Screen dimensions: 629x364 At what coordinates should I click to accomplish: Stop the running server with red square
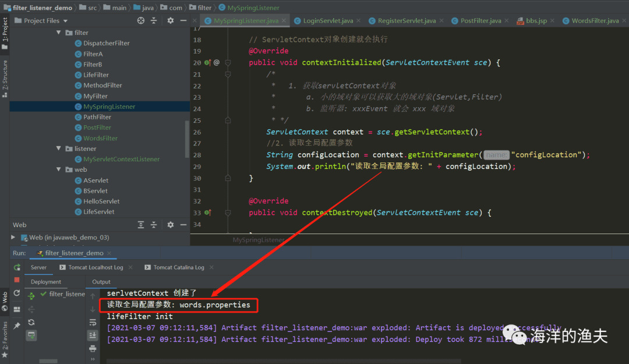[17, 280]
